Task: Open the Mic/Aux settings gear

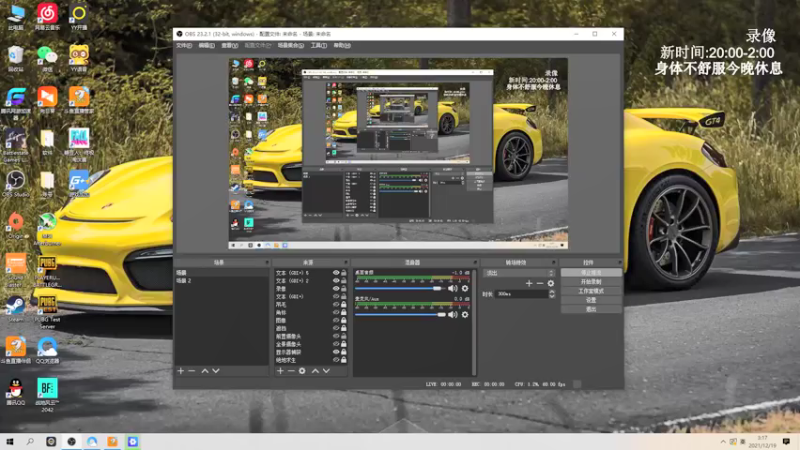Action: click(x=465, y=315)
